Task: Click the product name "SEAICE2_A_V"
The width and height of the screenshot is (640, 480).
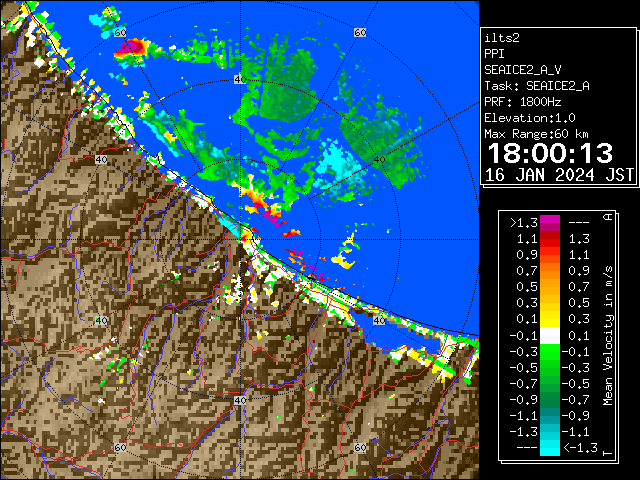Action: [x=523, y=70]
